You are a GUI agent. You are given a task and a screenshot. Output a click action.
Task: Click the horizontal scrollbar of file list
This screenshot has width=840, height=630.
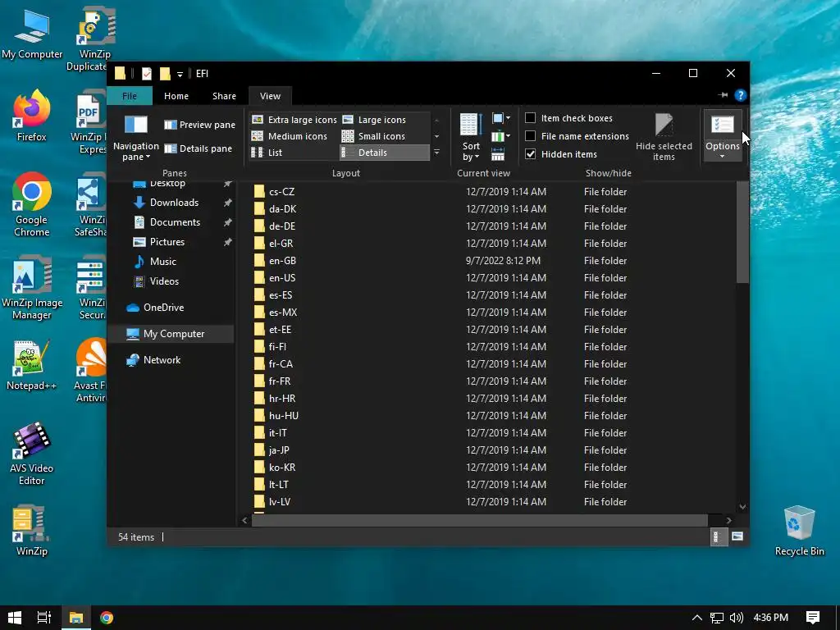pyautogui.click(x=479, y=520)
